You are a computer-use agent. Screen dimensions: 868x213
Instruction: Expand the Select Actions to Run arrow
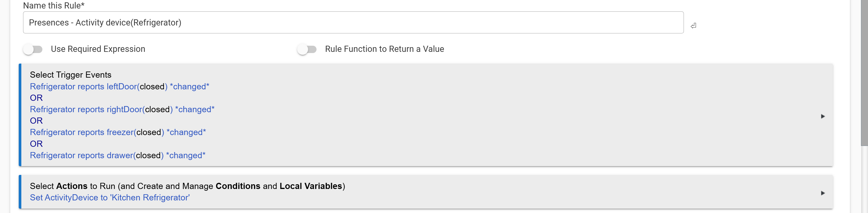[822, 193]
